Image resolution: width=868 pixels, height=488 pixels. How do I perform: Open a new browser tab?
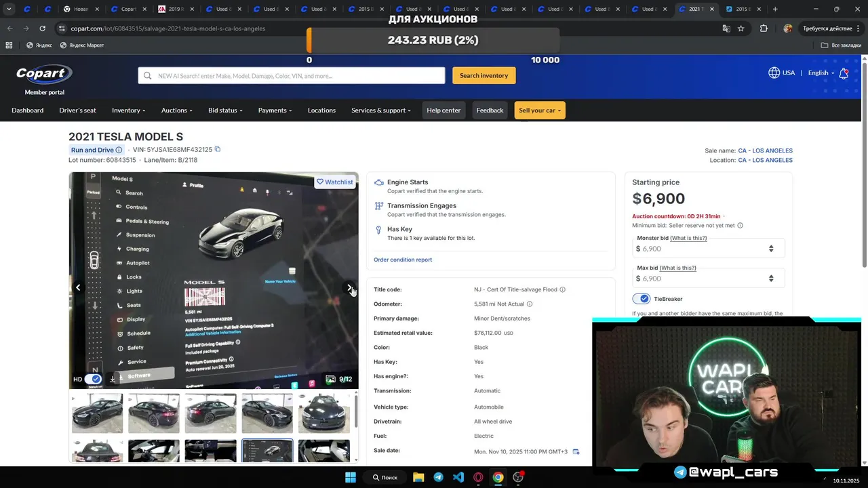[775, 9]
